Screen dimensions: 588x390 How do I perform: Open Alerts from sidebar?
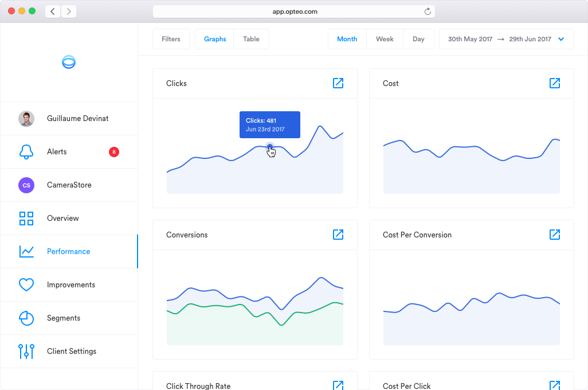point(69,151)
